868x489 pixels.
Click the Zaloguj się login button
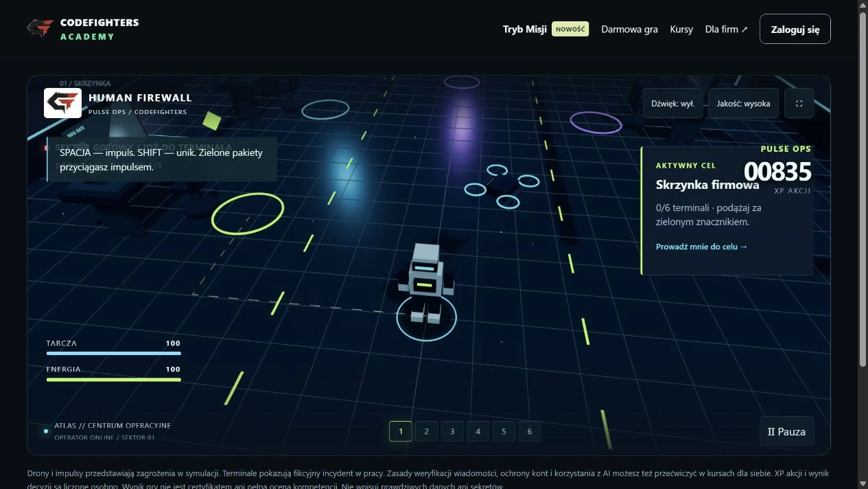pyautogui.click(x=795, y=29)
